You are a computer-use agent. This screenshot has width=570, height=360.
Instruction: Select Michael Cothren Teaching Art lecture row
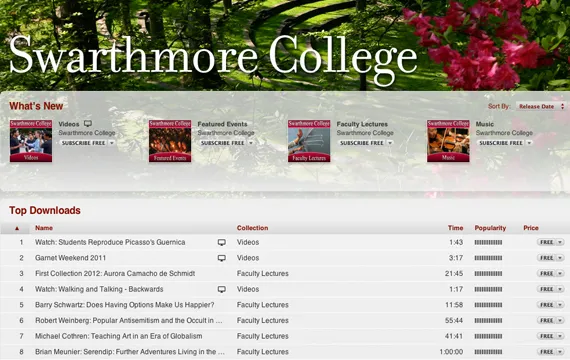[285, 336]
